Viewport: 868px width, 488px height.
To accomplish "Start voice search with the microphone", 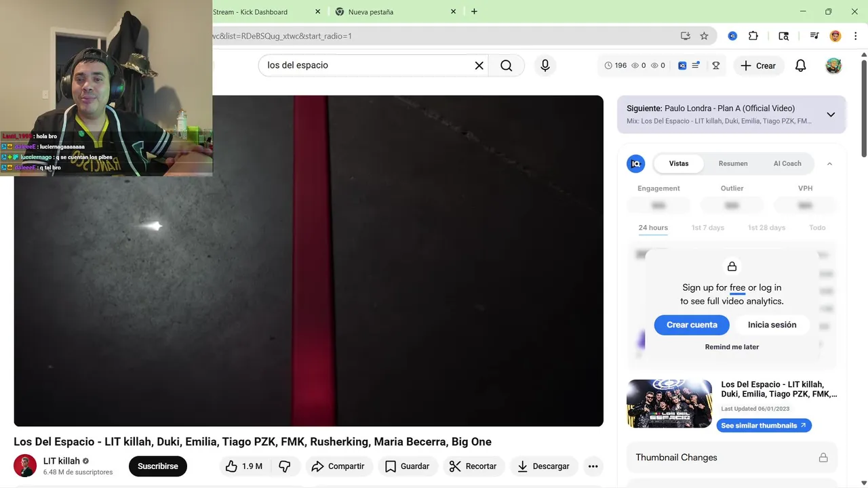I will pyautogui.click(x=545, y=65).
